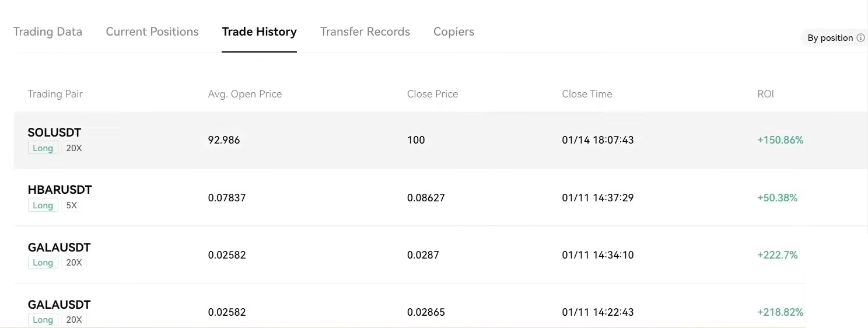Select the +150.86% ROI value
This screenshot has height=328, width=868.
pos(780,140)
